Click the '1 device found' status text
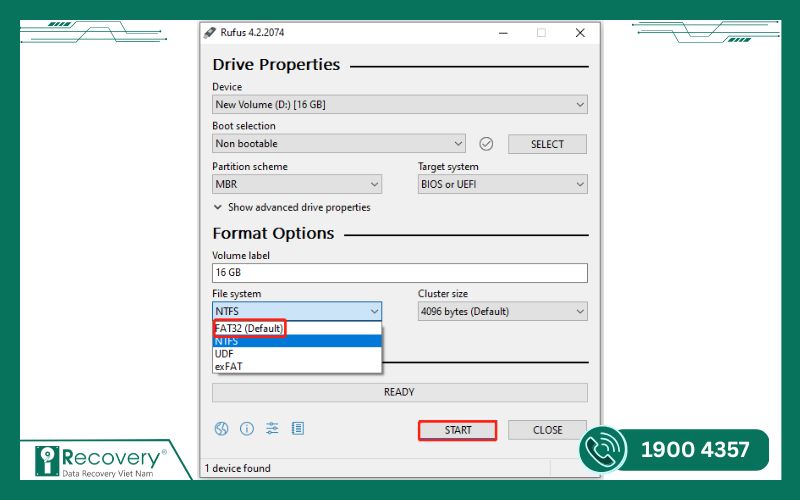This screenshot has height=500, width=800. click(x=238, y=468)
